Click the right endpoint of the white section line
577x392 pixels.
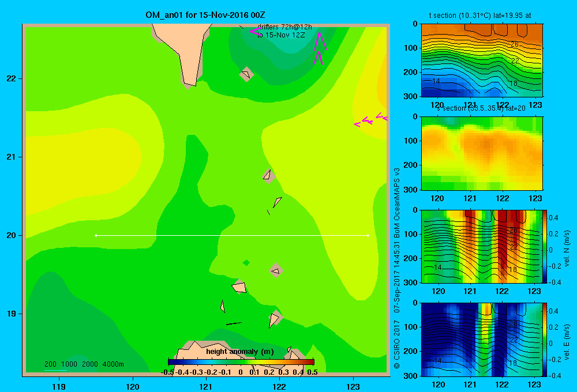[x=368, y=235]
